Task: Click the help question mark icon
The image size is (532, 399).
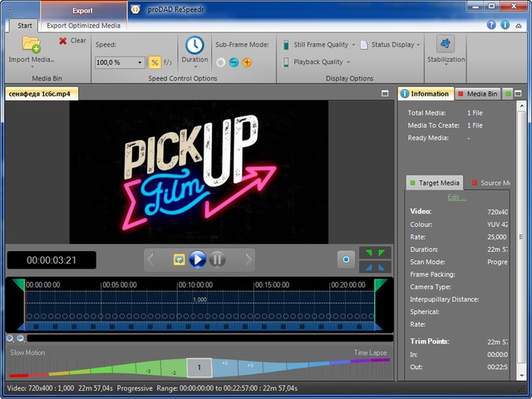Action: coord(491,25)
